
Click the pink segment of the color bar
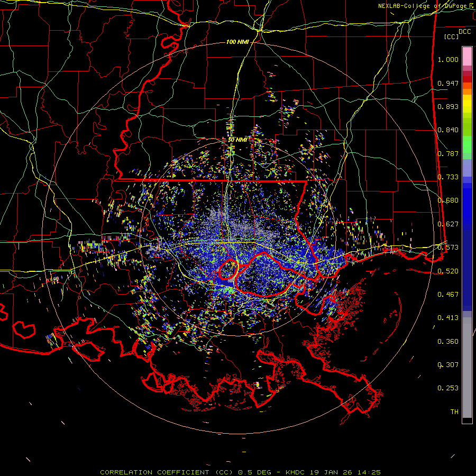(467, 57)
